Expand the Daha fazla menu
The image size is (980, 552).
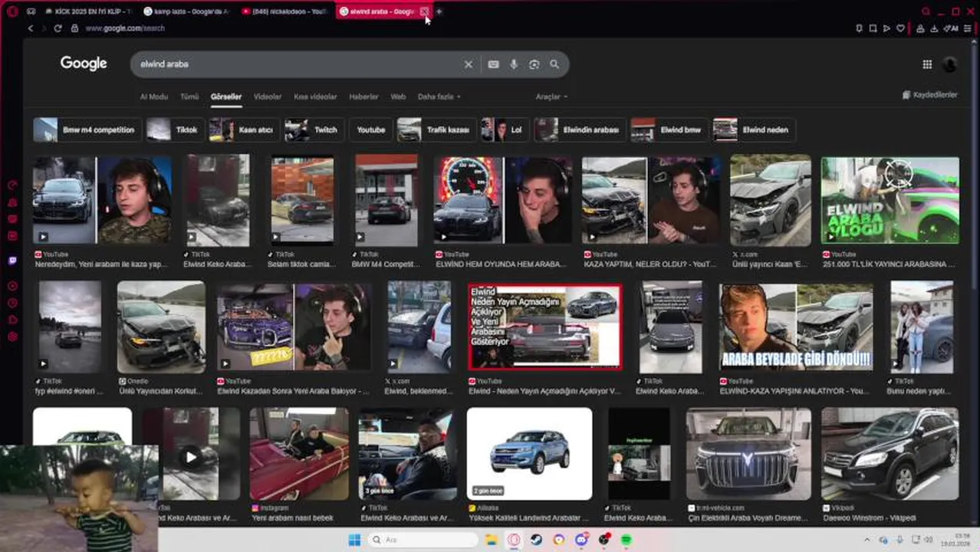439,97
